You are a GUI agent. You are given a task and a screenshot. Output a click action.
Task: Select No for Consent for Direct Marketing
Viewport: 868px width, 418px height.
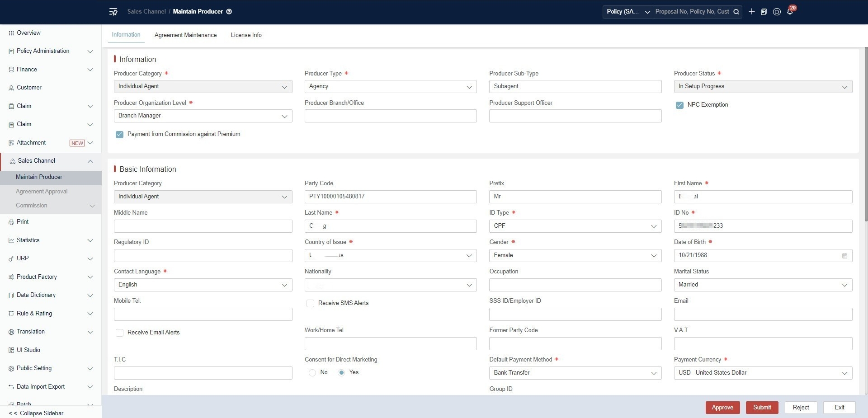tap(312, 373)
